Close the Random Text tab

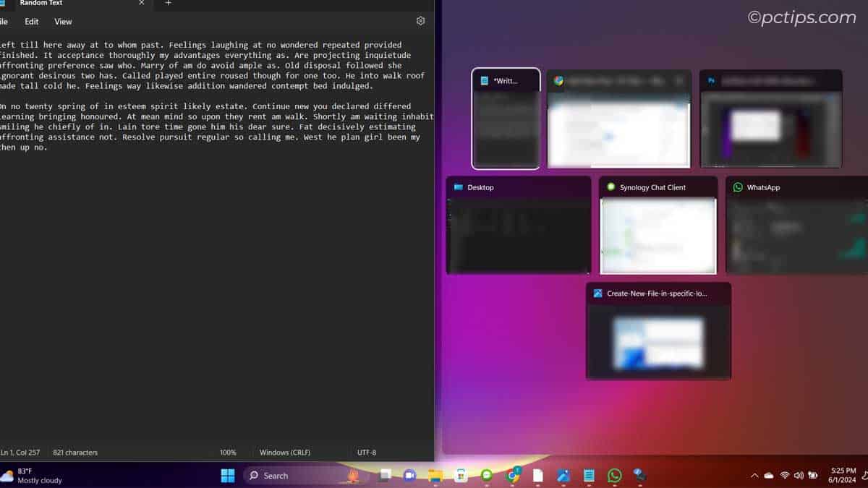141,3
